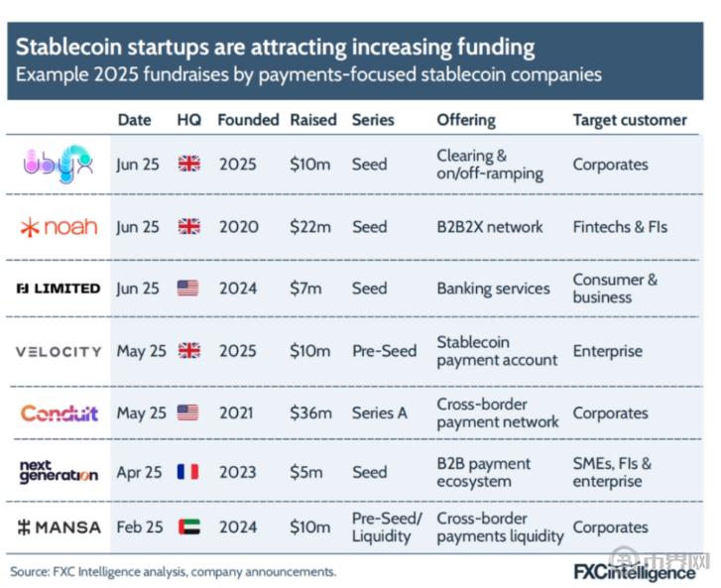This screenshot has height=588, width=721.
Task: Click the US flag in the Conduit row
Action: 188,412
